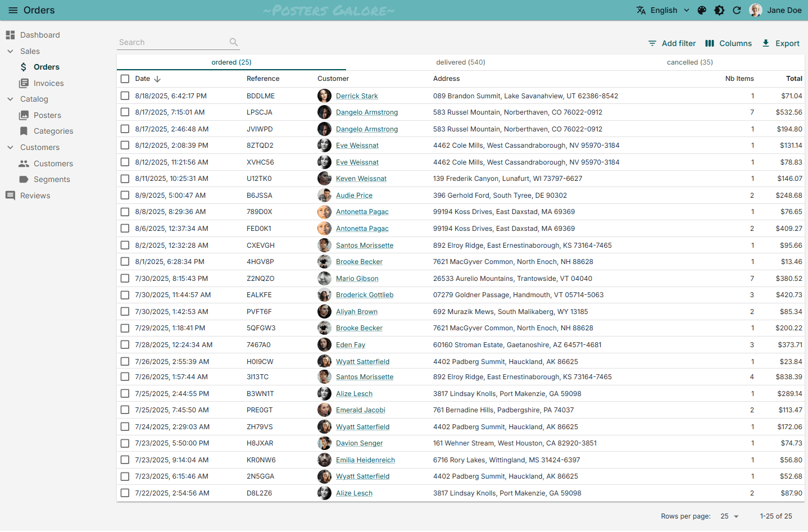This screenshot has height=532, width=808.
Task: Click Jane Doe profile avatar
Action: (x=756, y=10)
